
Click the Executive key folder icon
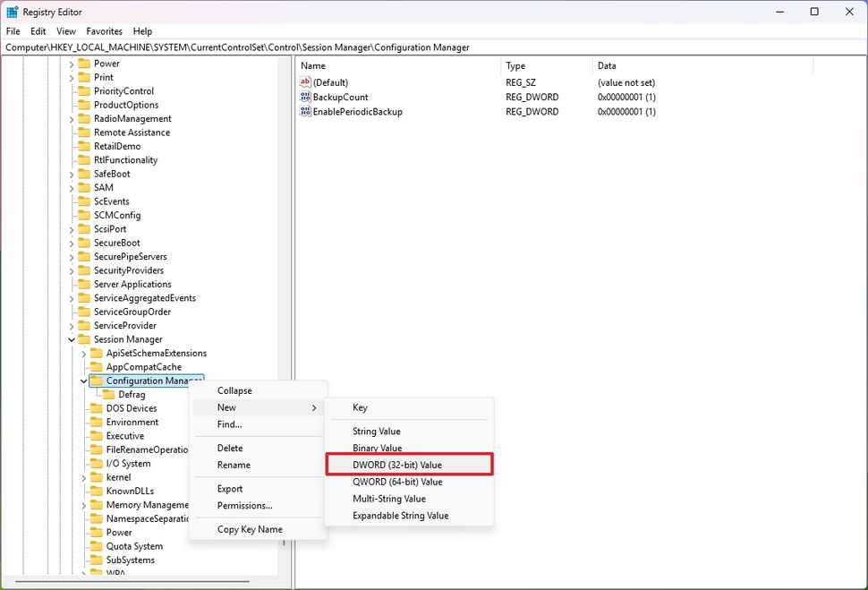(97, 435)
